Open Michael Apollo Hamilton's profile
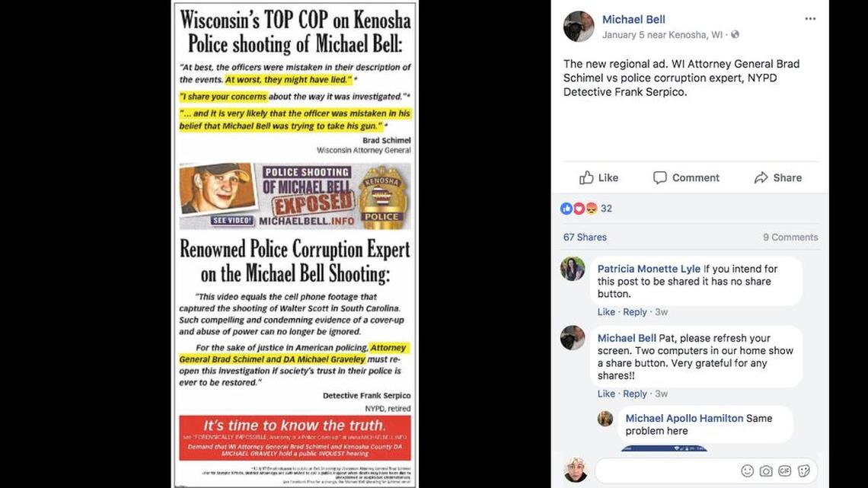Image resolution: width=868 pixels, height=488 pixels. coord(684,418)
